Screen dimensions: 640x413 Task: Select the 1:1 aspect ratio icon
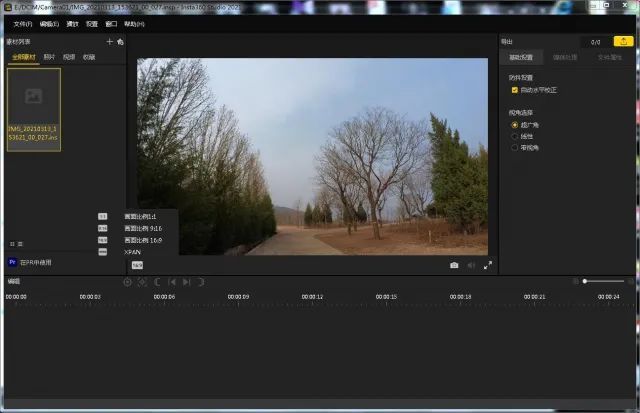click(x=102, y=216)
